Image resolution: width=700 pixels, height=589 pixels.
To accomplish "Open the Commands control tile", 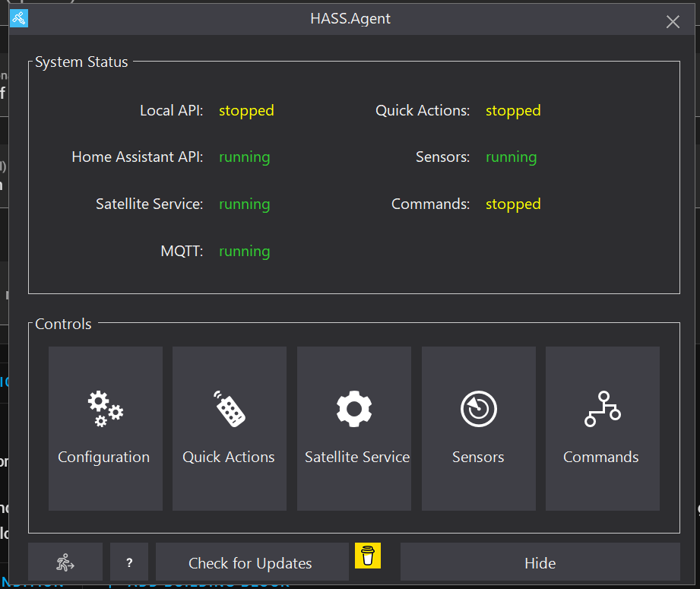I will click(x=603, y=428).
